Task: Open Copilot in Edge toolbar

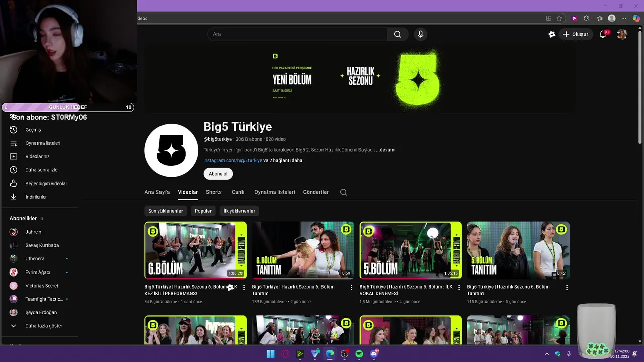Action: 637,18
